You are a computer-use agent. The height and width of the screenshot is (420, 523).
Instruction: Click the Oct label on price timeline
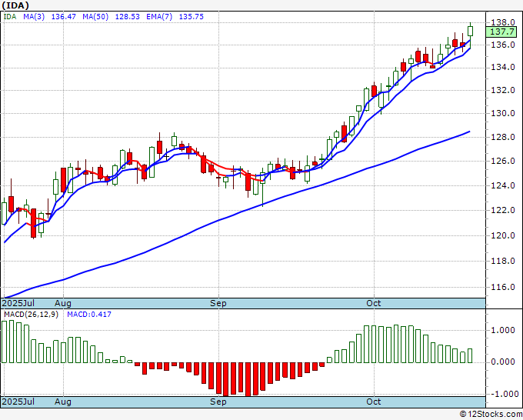(373, 303)
